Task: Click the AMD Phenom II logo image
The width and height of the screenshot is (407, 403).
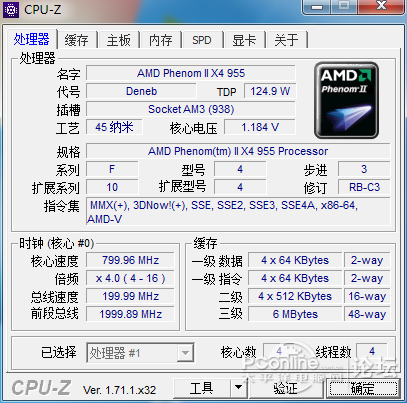Action: [346, 100]
